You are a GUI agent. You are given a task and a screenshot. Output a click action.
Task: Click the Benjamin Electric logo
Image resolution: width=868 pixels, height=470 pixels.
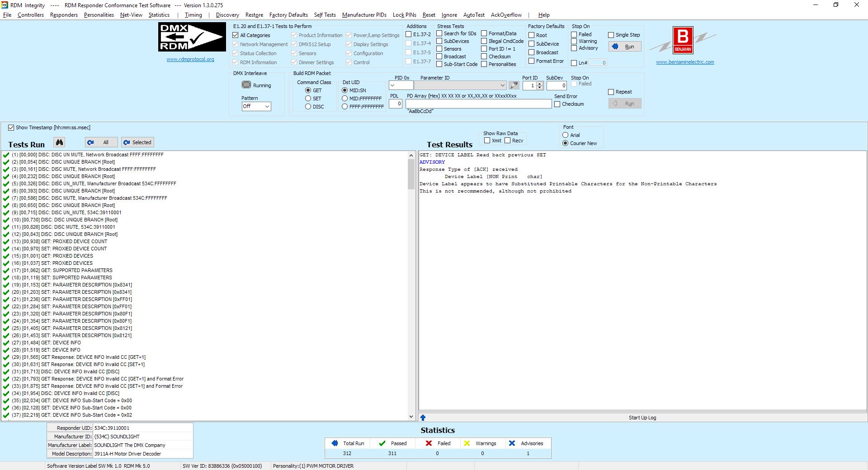683,41
